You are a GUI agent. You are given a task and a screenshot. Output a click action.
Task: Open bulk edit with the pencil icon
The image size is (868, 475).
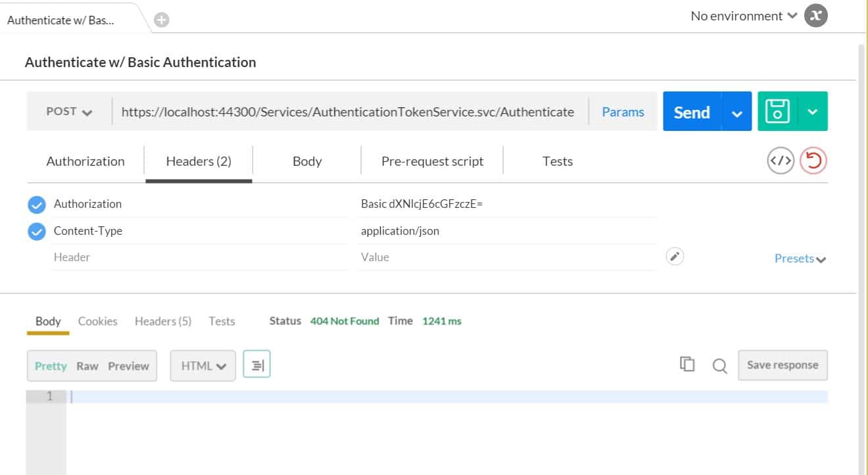coord(675,256)
